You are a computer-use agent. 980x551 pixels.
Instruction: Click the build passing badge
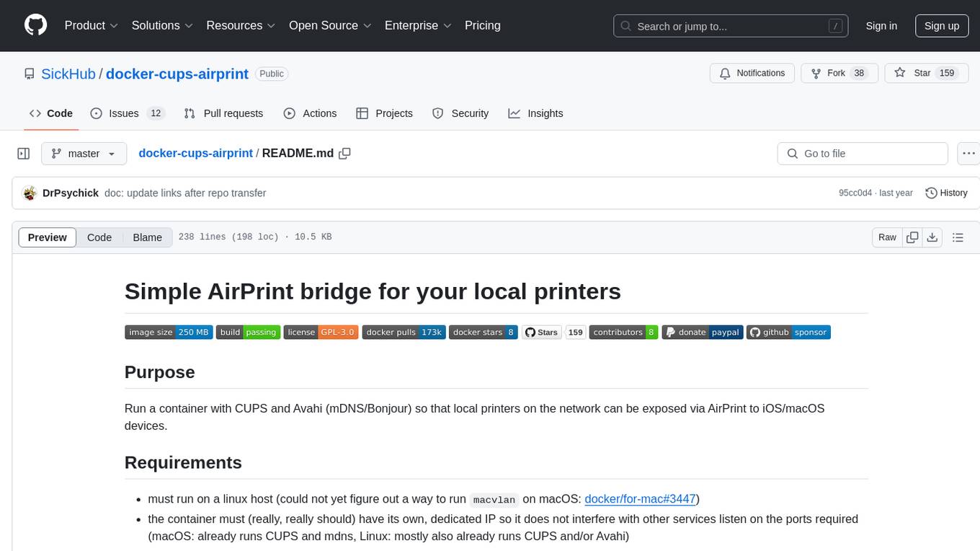coord(248,332)
